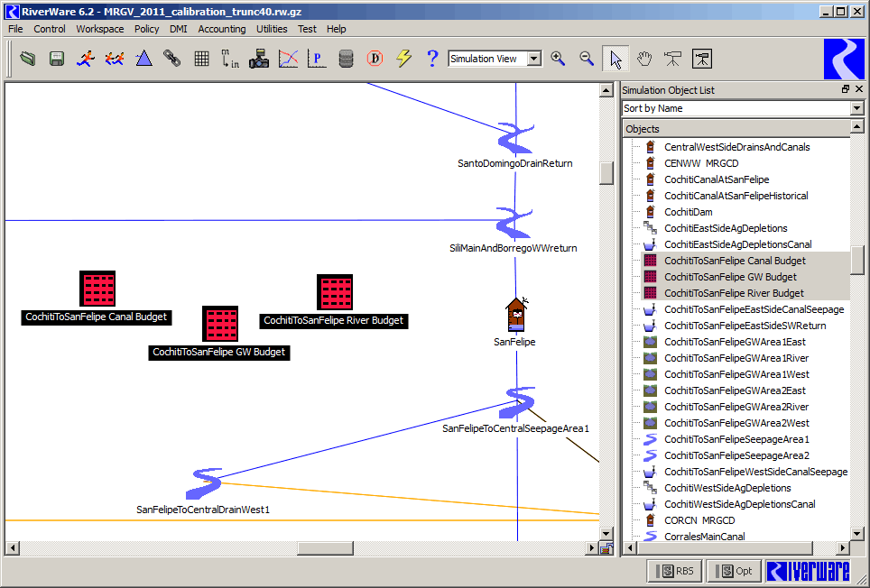This screenshot has height=588, width=870.
Task: Open the Control menu
Action: point(50,29)
